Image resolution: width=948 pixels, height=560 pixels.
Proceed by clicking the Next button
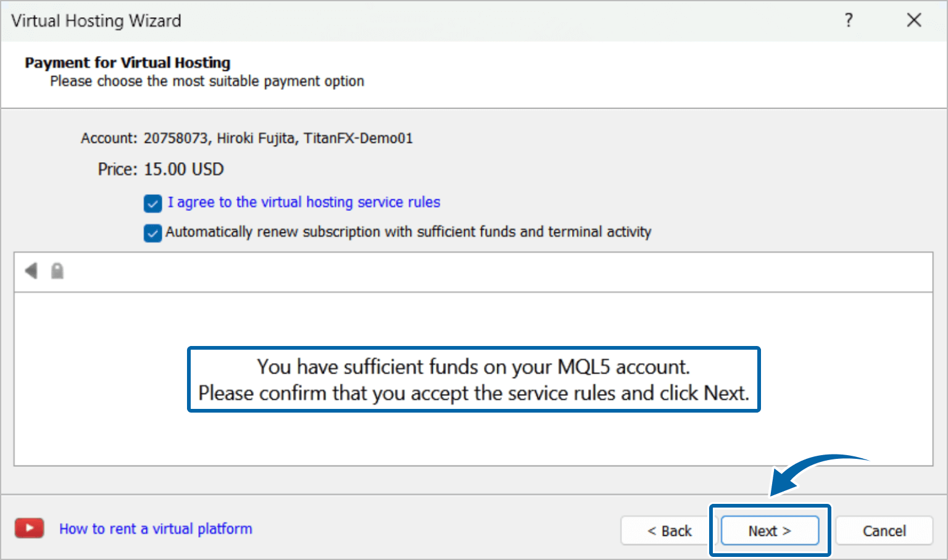coord(770,531)
